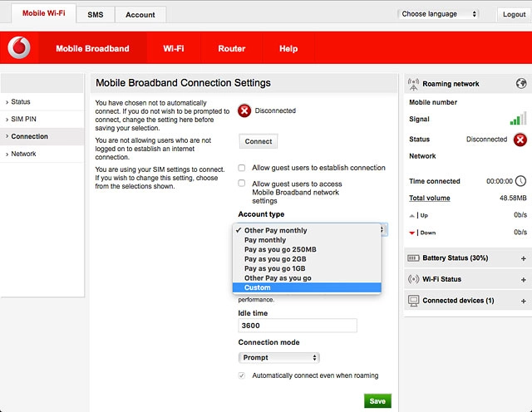Click the red Disconnected status icon
This screenshot has height=412, width=532.
tap(244, 110)
